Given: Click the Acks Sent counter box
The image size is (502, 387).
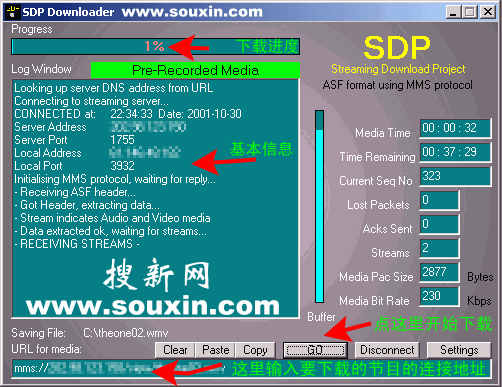Looking at the screenshot, I should (440, 224).
